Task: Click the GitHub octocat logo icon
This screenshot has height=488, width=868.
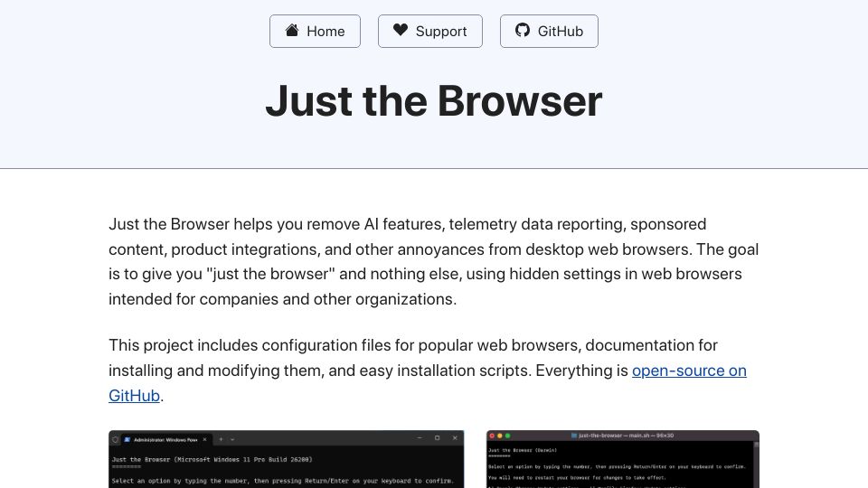Action: [x=522, y=30]
